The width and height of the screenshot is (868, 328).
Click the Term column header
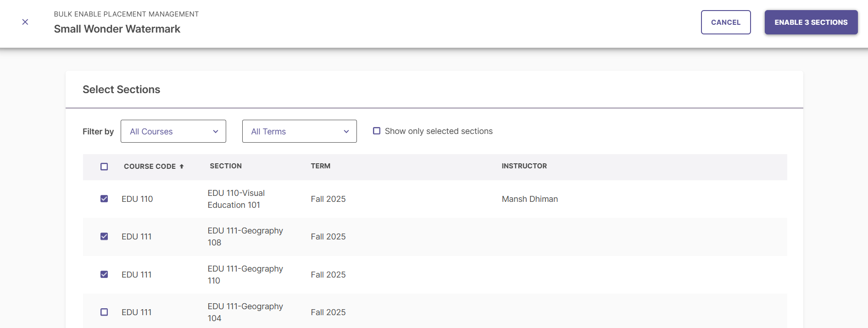pyautogui.click(x=321, y=166)
